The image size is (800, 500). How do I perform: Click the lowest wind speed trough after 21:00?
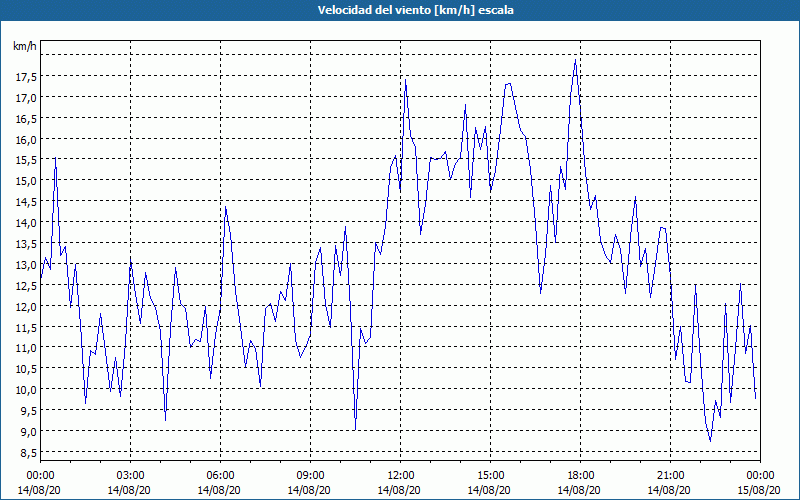(x=710, y=441)
